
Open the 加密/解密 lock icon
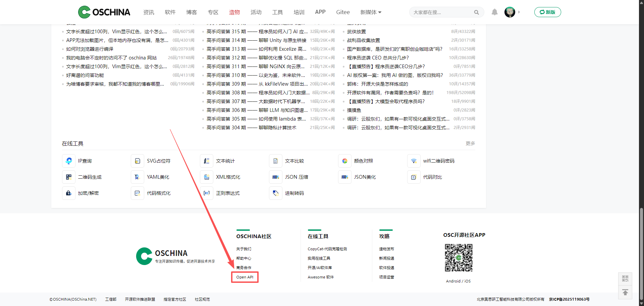69,193
